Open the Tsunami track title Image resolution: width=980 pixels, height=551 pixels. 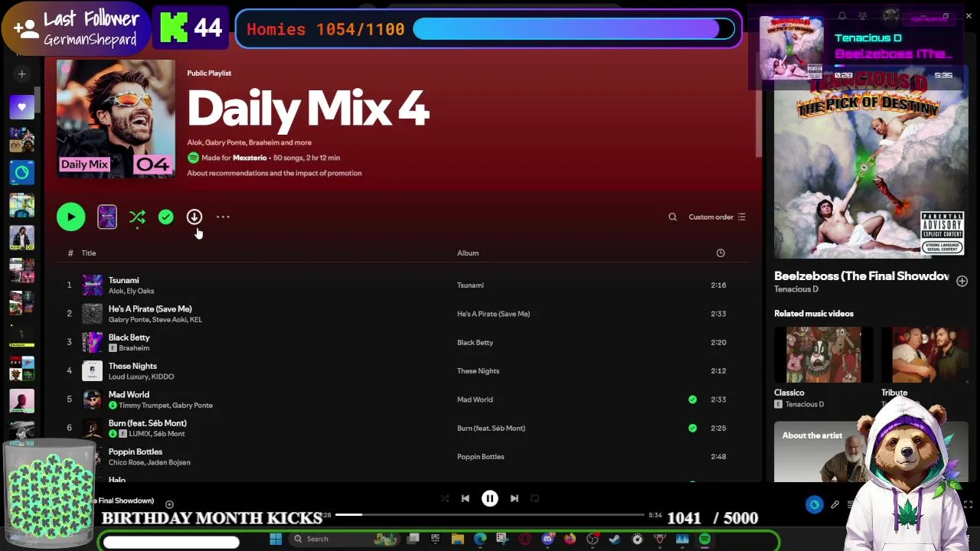point(123,280)
